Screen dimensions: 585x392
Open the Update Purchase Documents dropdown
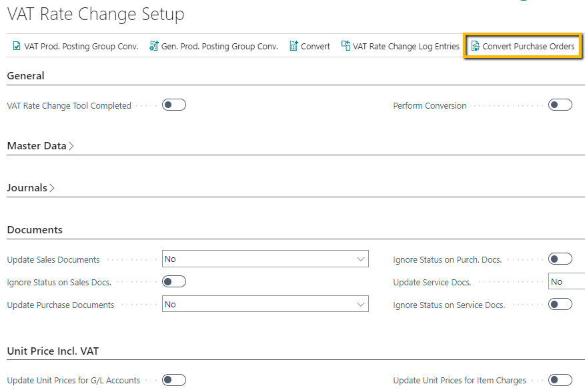point(265,305)
